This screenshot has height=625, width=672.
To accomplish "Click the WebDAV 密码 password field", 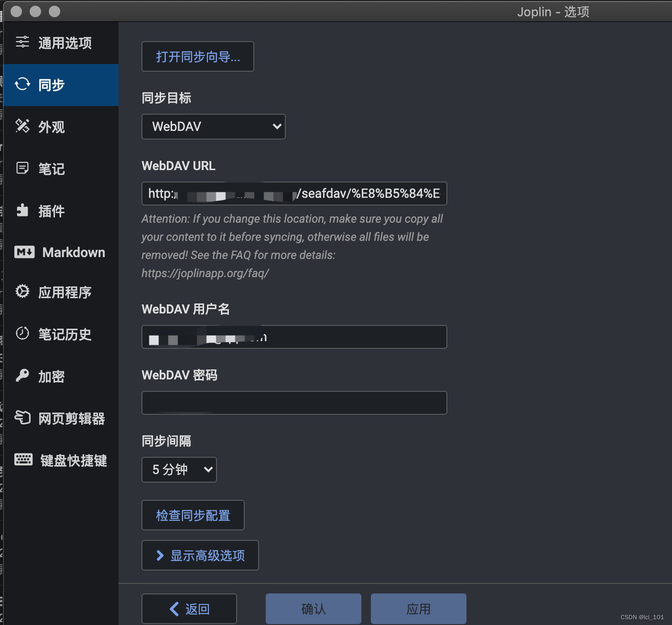I will 294,403.
